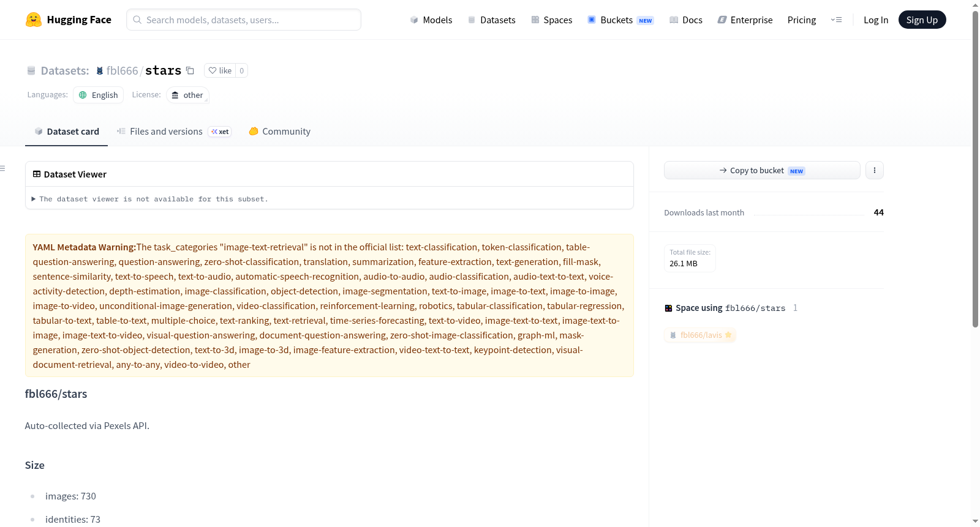This screenshot has width=980, height=527.
Task: Copy the dataset name with copy icon
Action: [x=190, y=70]
